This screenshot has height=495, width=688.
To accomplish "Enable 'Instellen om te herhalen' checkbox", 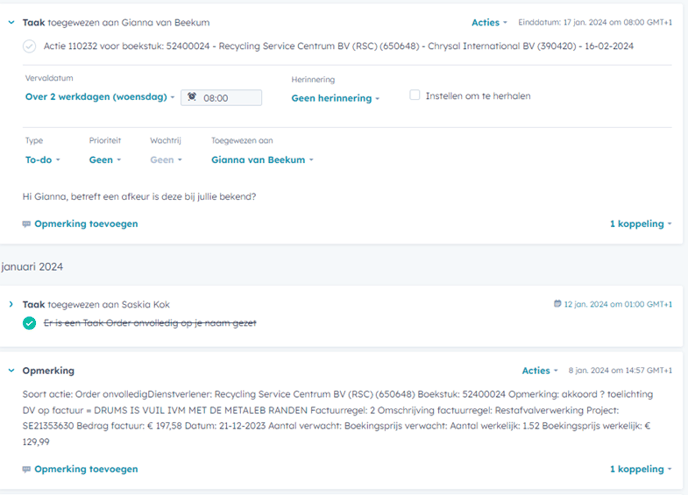I will pyautogui.click(x=415, y=95).
